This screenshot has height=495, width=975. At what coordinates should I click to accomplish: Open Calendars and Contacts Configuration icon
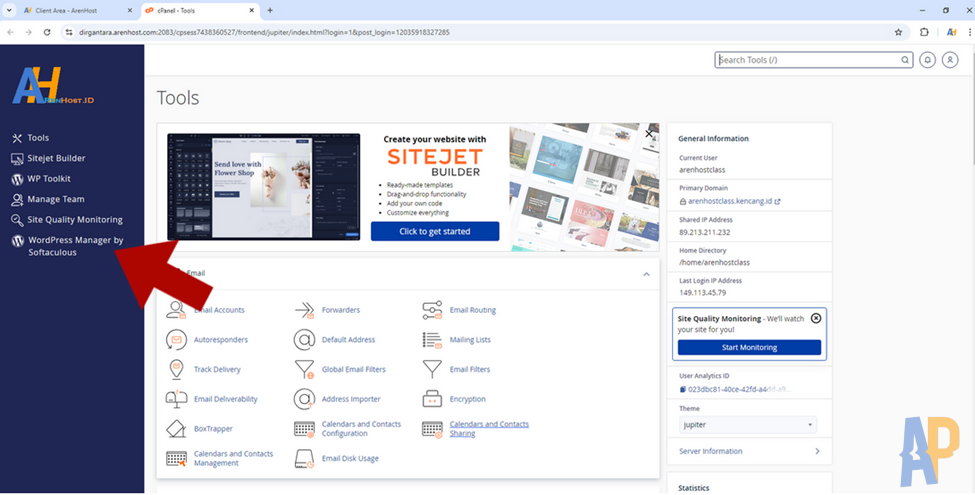[304, 429]
